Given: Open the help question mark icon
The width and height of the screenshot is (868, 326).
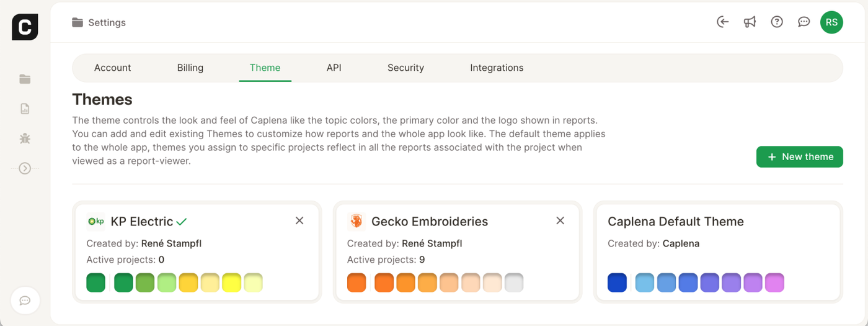Looking at the screenshot, I should pos(777,22).
